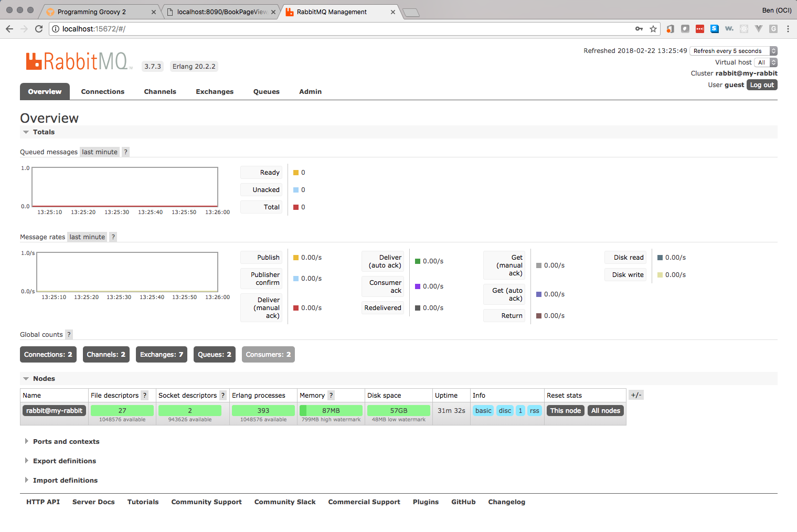Click the saved password key icon
The height and width of the screenshot is (532, 797).
coord(639,29)
